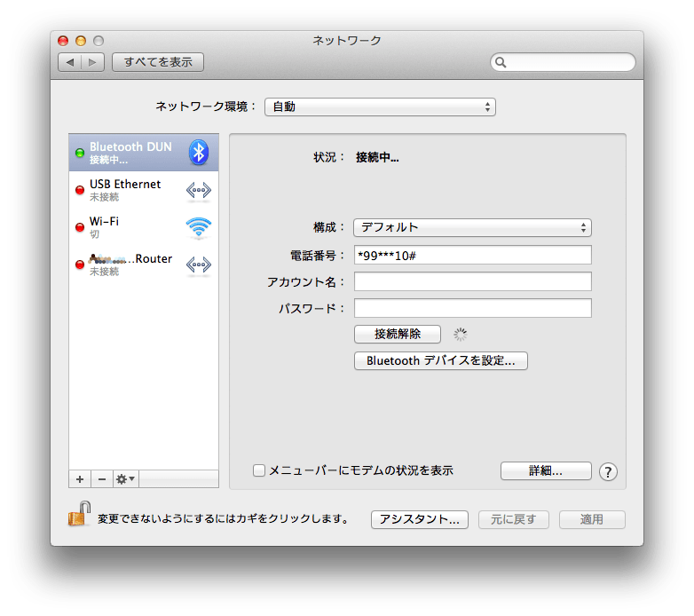The width and height of the screenshot is (694, 616).
Task: Click the すべてを表示 toolbar button
Action: (158, 62)
